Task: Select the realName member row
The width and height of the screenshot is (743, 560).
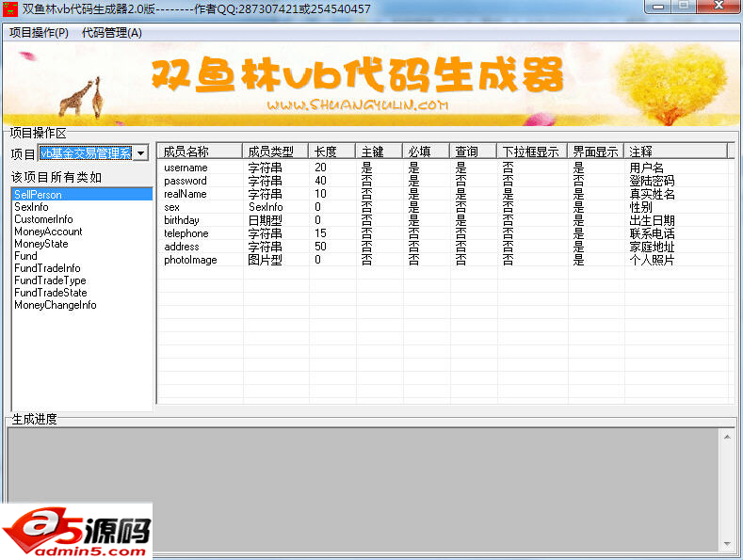Action: coord(443,194)
